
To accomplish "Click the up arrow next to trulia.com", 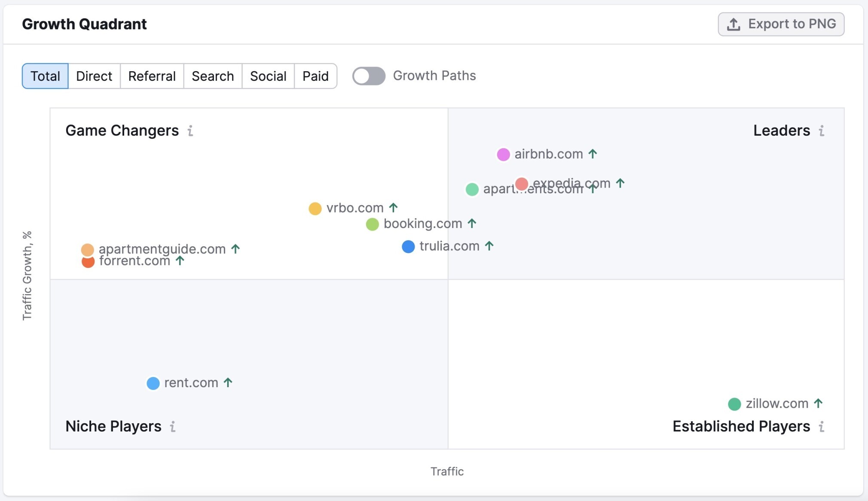I will [x=489, y=246].
